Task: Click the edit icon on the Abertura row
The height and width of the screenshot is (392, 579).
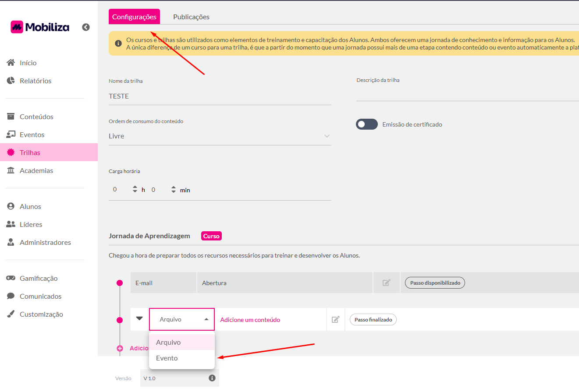Action: coord(386,283)
